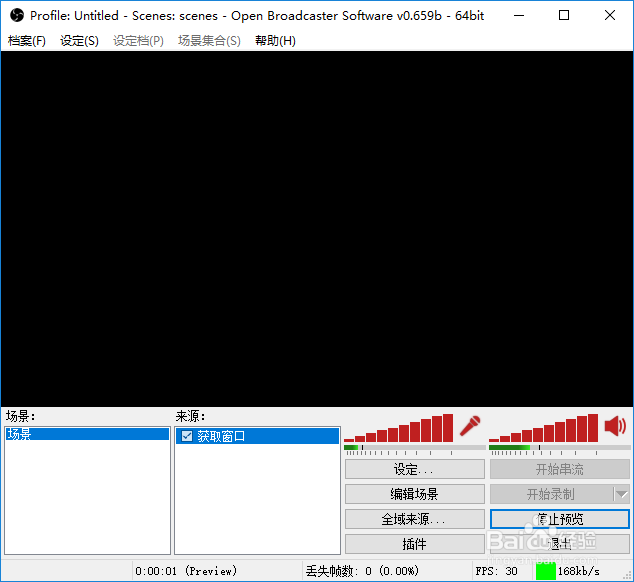
Task: Click the 退出 button
Action: click(x=560, y=544)
